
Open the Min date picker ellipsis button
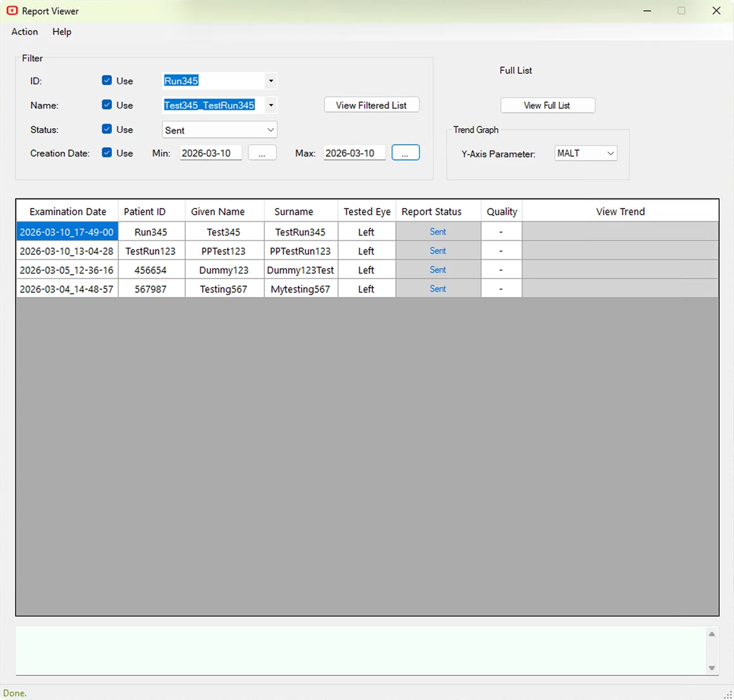[x=262, y=153]
